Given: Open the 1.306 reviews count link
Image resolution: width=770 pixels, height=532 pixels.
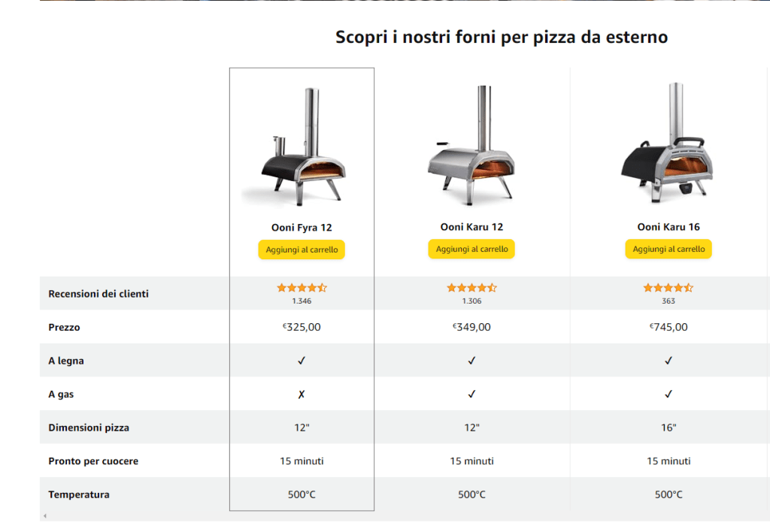Looking at the screenshot, I should [x=471, y=301].
